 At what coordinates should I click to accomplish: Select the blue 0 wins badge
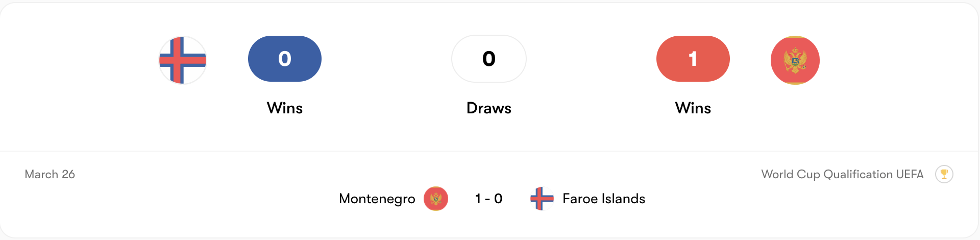click(x=284, y=59)
